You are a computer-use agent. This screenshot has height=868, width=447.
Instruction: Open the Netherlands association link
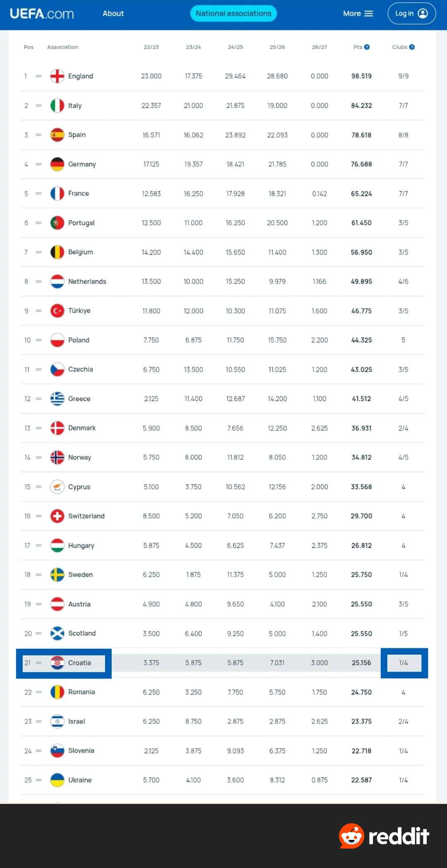click(87, 282)
